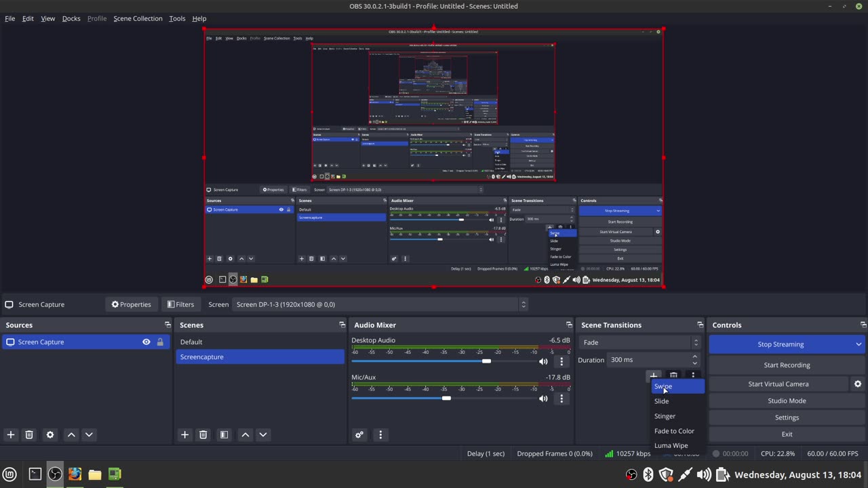The width and height of the screenshot is (868, 488).
Task: Mute Mic/Aux speaker icon
Action: 543,399
